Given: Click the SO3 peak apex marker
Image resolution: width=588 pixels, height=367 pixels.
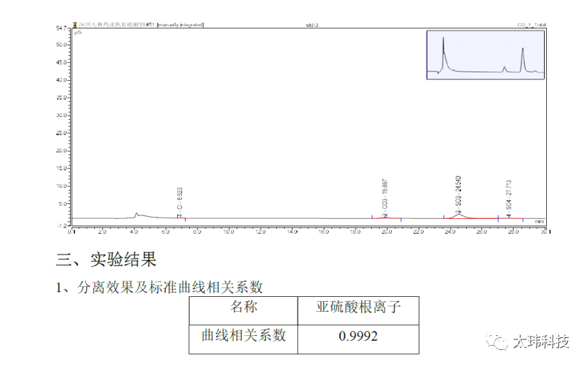Looking at the screenshot, I should 458,212.
